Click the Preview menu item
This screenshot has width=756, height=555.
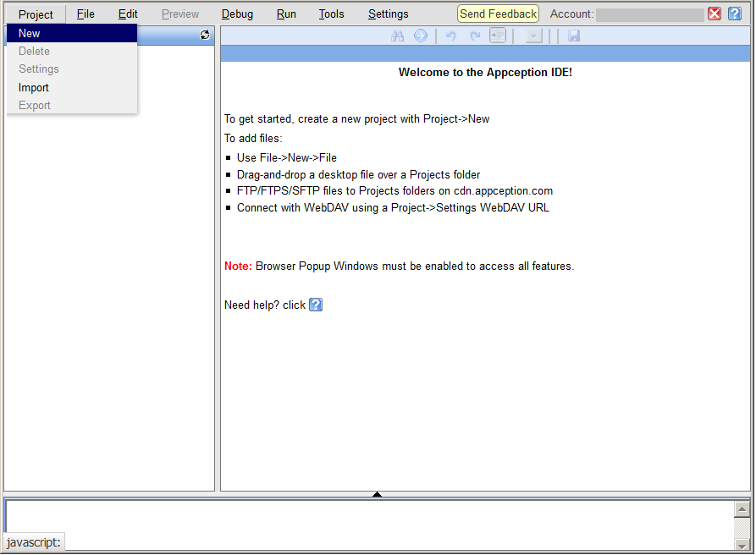[x=179, y=14]
